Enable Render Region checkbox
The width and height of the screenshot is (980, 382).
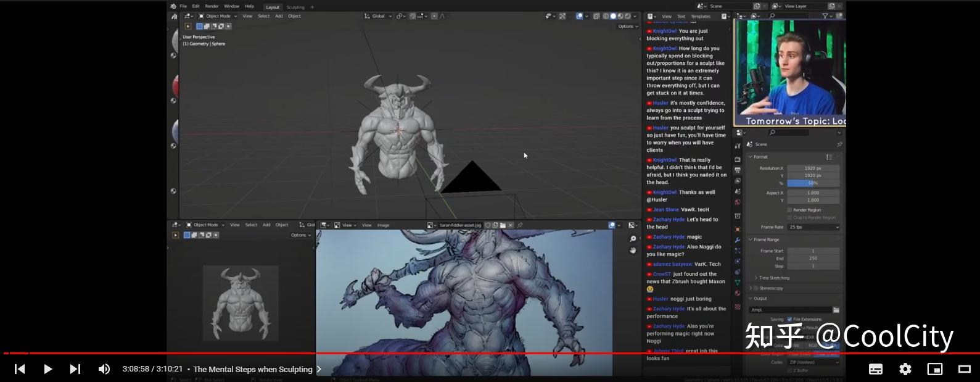[789, 210]
